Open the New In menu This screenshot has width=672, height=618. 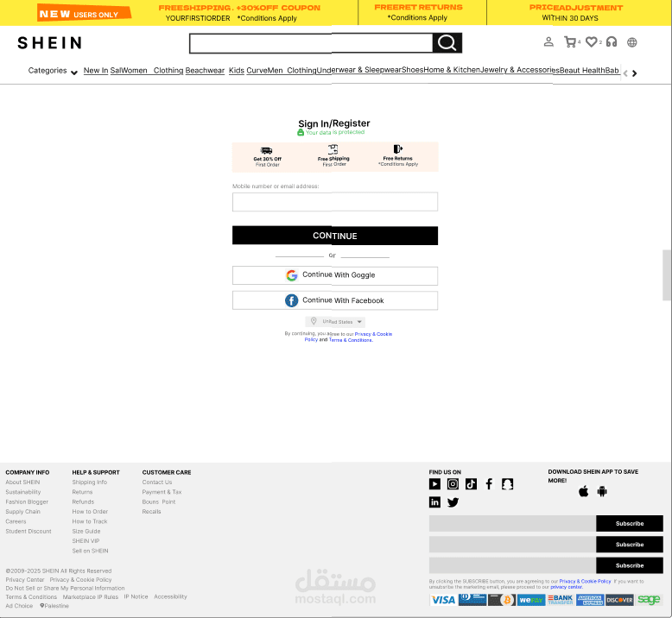coord(96,70)
